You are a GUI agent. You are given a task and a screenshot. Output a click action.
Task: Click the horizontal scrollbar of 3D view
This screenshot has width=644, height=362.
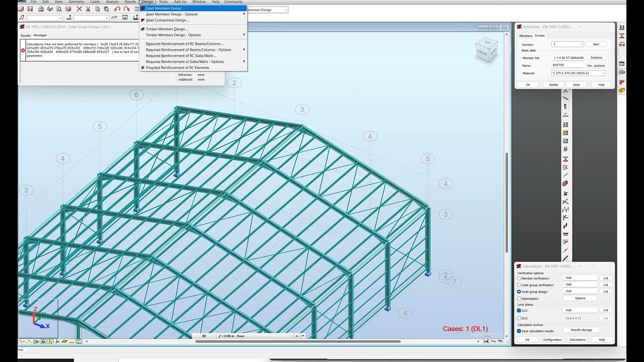(x=298, y=341)
